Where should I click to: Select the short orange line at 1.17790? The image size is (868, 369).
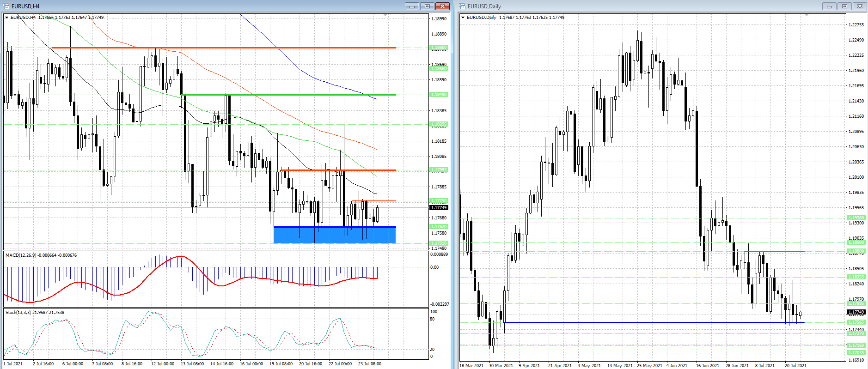click(373, 201)
